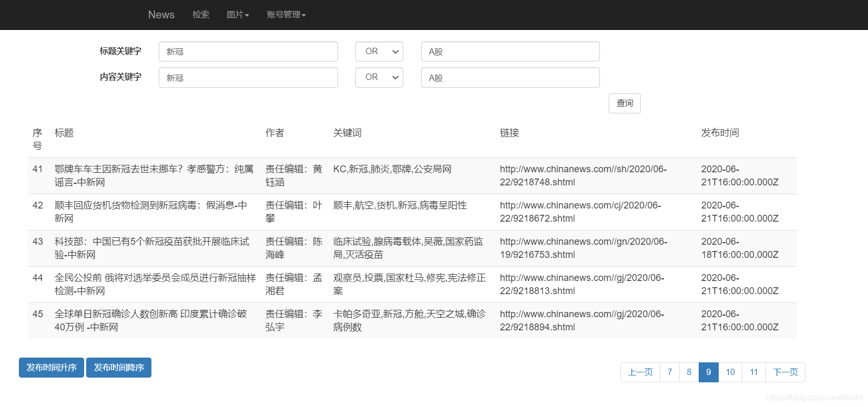
Task: Click keywords 顺丰,航空,货机,新冠,病毒呈阳性
Action: point(400,205)
